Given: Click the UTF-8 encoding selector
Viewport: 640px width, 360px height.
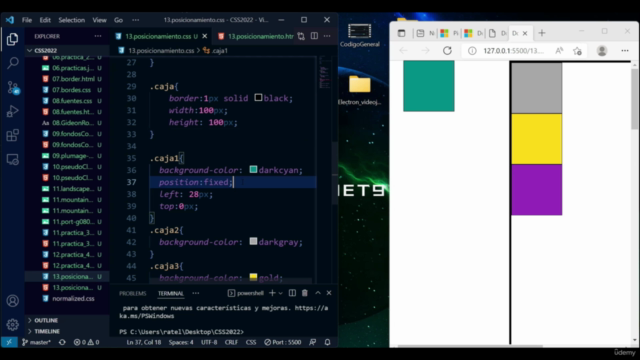Looking at the screenshot, I should [x=209, y=342].
